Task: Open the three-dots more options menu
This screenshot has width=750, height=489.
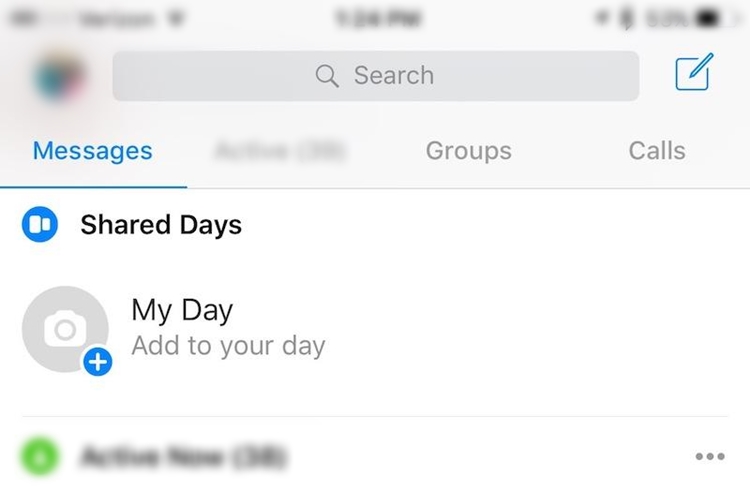Action: click(710, 456)
